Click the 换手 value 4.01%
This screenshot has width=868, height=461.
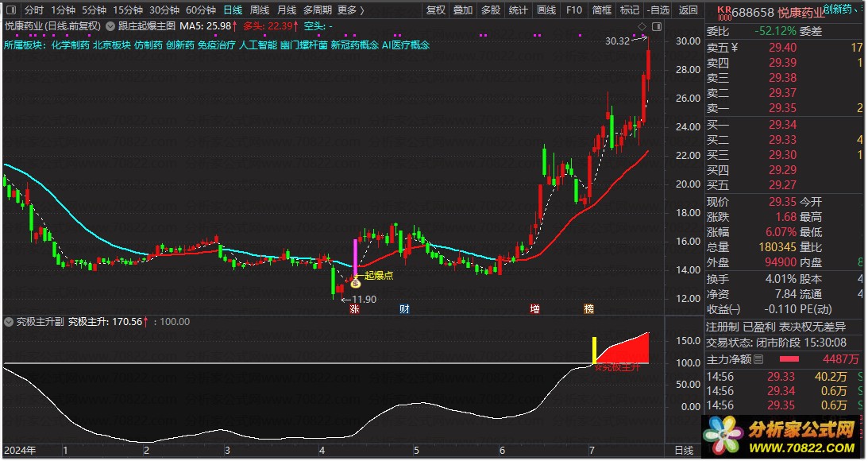tap(781, 279)
